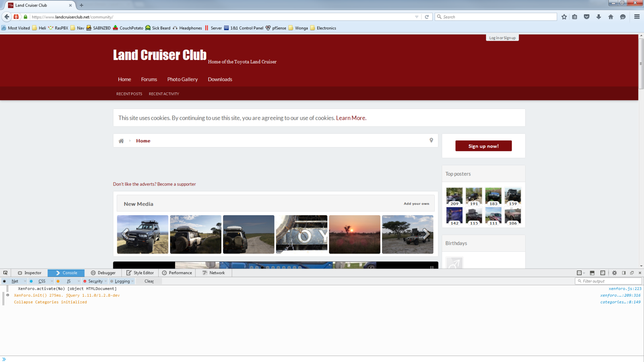Screen dimensions: 644x362
Task: Open devtools settings gear
Action: (x=615, y=273)
